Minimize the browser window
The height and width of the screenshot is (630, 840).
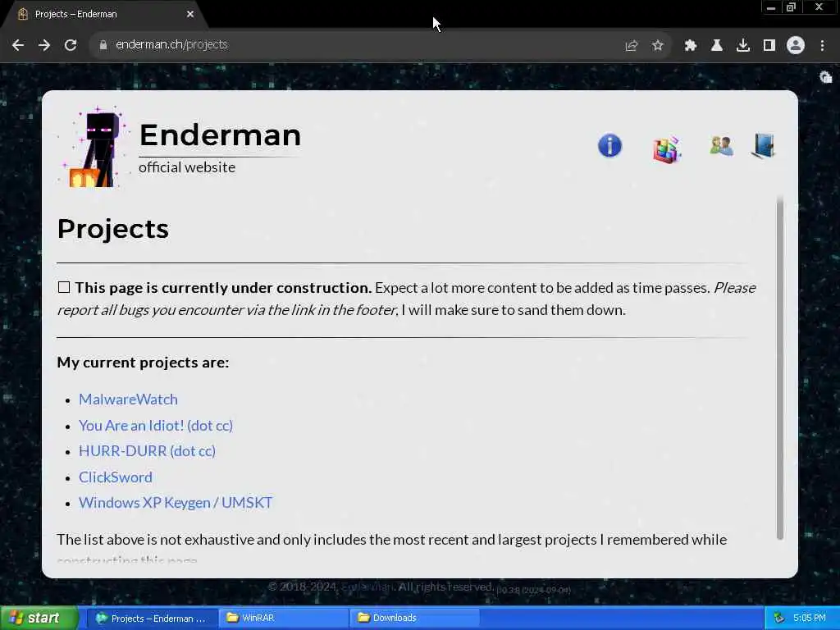(771, 7)
